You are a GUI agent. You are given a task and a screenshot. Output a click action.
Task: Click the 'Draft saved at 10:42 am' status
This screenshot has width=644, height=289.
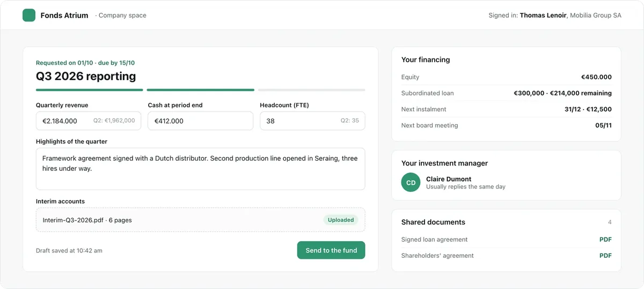coord(69,250)
